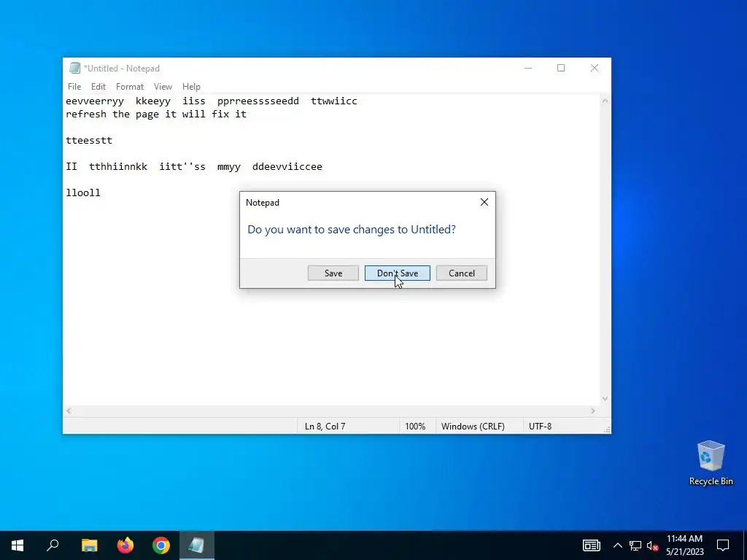The height and width of the screenshot is (560, 747).
Task: Launch Firefox from the taskbar
Action: 125,545
